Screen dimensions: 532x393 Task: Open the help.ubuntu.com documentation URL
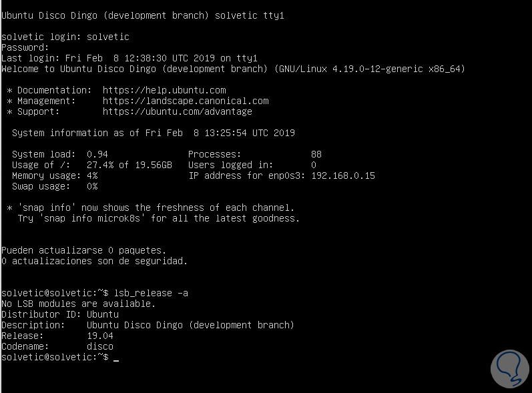[164, 90]
